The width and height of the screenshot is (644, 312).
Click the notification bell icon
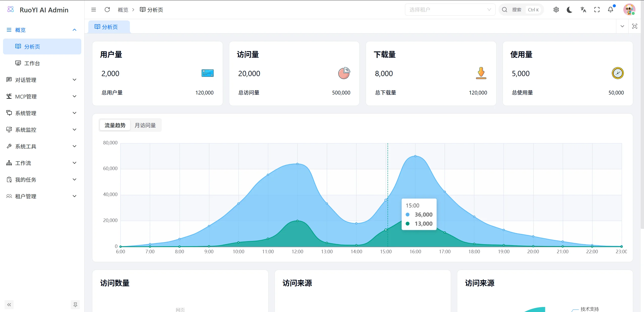click(x=611, y=9)
